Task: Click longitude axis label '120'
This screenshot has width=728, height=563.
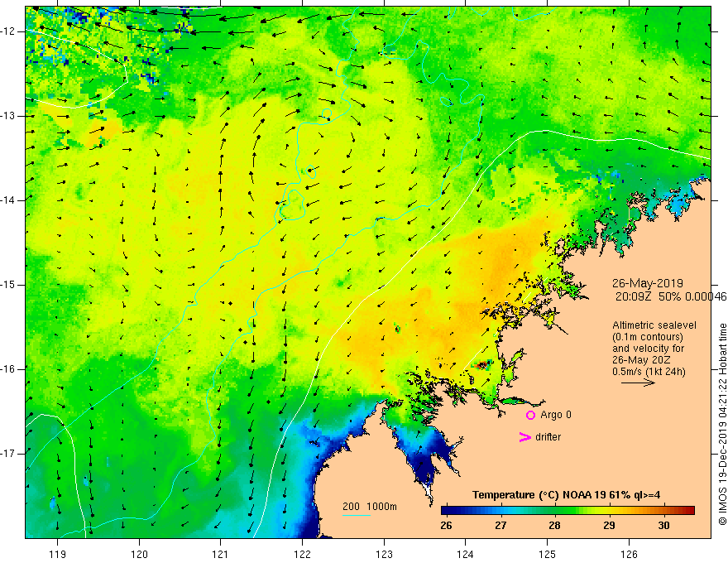Action: (x=139, y=554)
